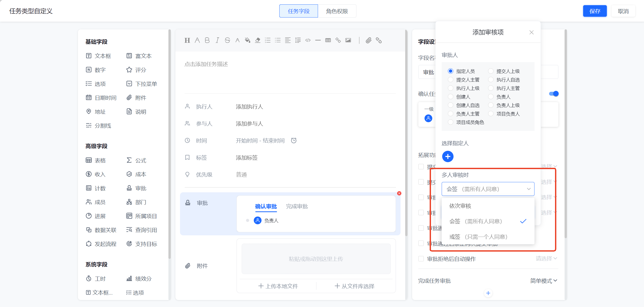Click the 普通 priority value

pos(241,175)
